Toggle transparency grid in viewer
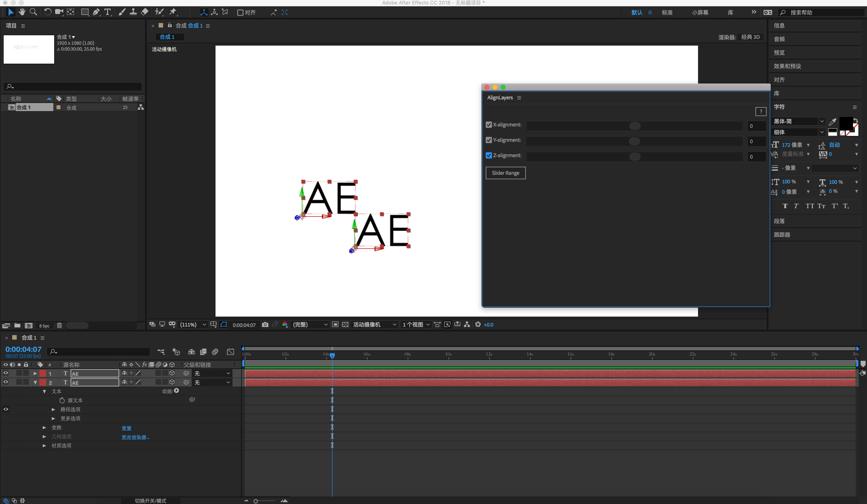The image size is (867, 504). pos(345,324)
